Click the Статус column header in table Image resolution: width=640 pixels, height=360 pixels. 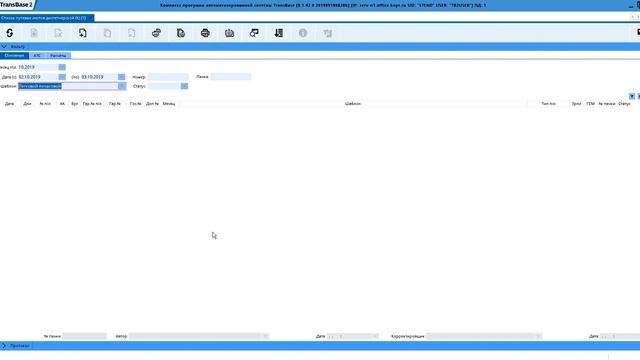[624, 104]
